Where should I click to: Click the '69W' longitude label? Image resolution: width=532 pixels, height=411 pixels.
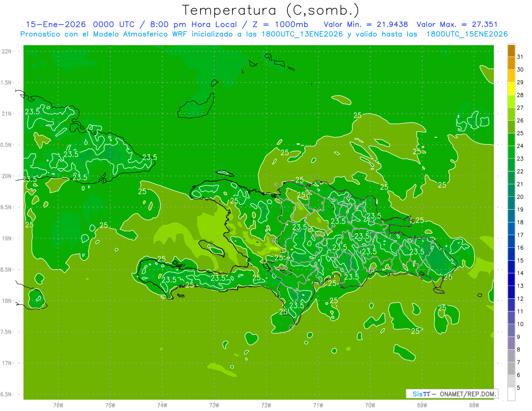click(422, 405)
